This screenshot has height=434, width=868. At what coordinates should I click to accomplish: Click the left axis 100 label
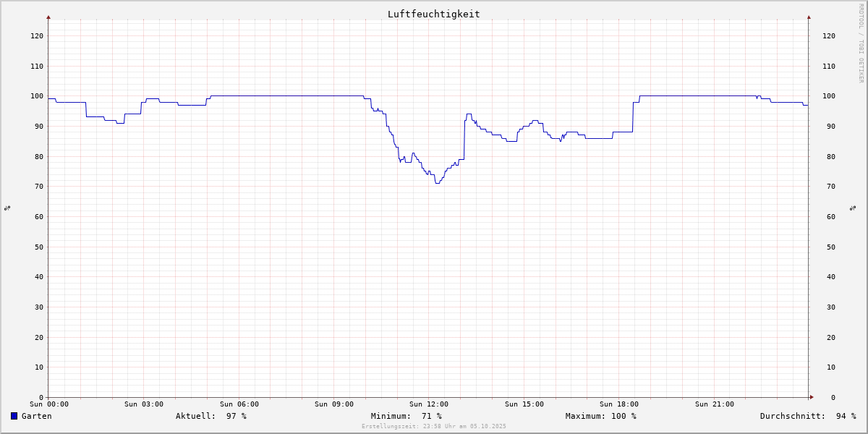tap(37, 96)
